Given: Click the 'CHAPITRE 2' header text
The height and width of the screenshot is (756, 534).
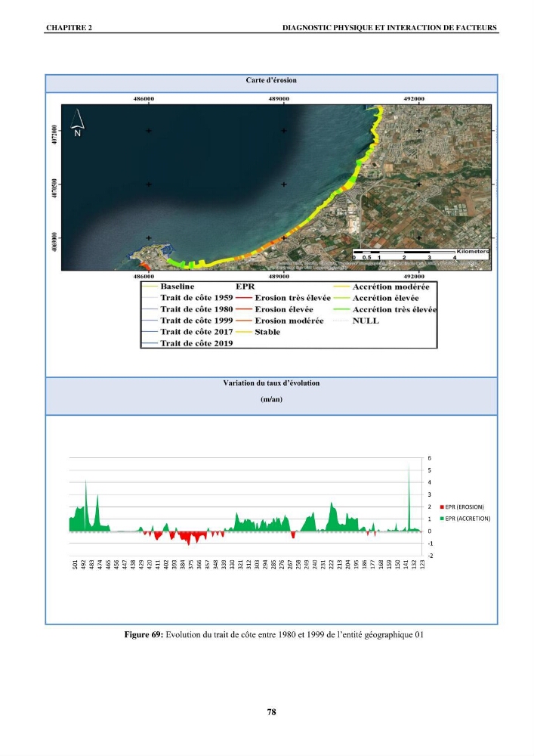Looking at the screenshot, I should tap(69, 27).
